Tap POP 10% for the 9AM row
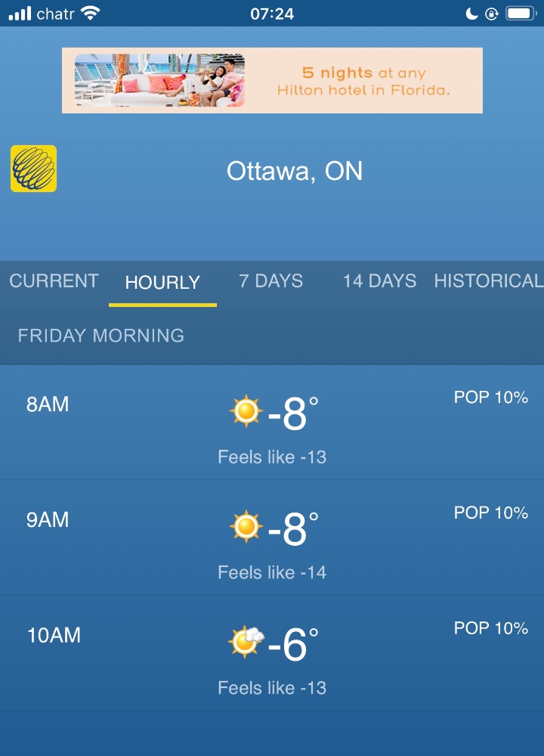Image resolution: width=544 pixels, height=756 pixels. click(490, 513)
